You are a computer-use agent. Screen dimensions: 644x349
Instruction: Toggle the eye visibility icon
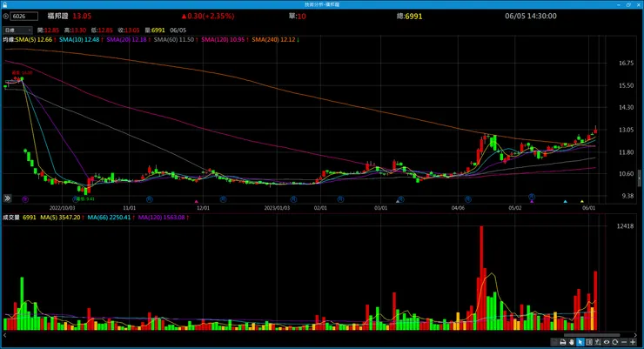[607, 342]
